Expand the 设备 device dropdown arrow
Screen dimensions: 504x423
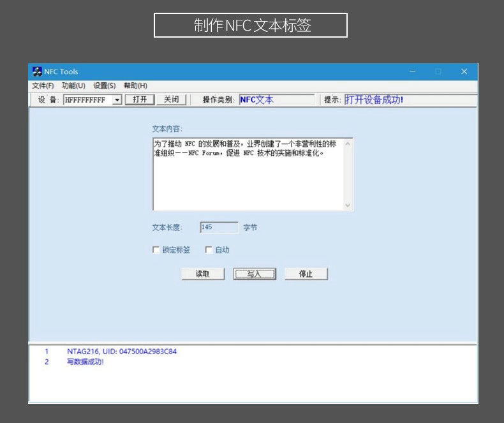click(x=117, y=100)
